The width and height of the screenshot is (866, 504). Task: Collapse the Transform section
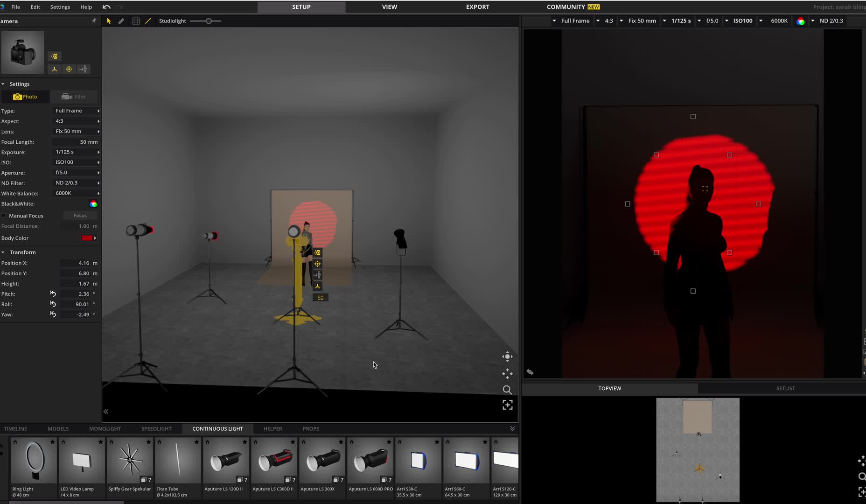[3, 252]
